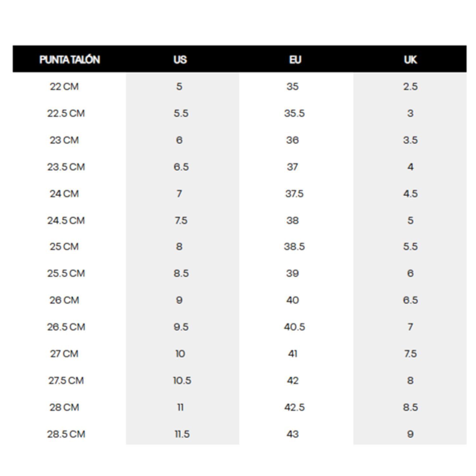Click EU size 36 cell
Screen dimensions: 476x476
coord(293,140)
